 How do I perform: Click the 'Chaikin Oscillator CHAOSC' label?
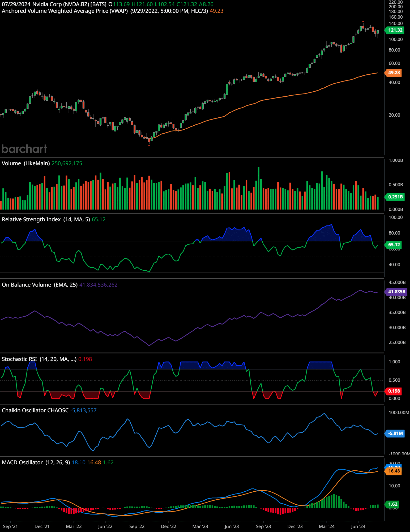[35, 410]
